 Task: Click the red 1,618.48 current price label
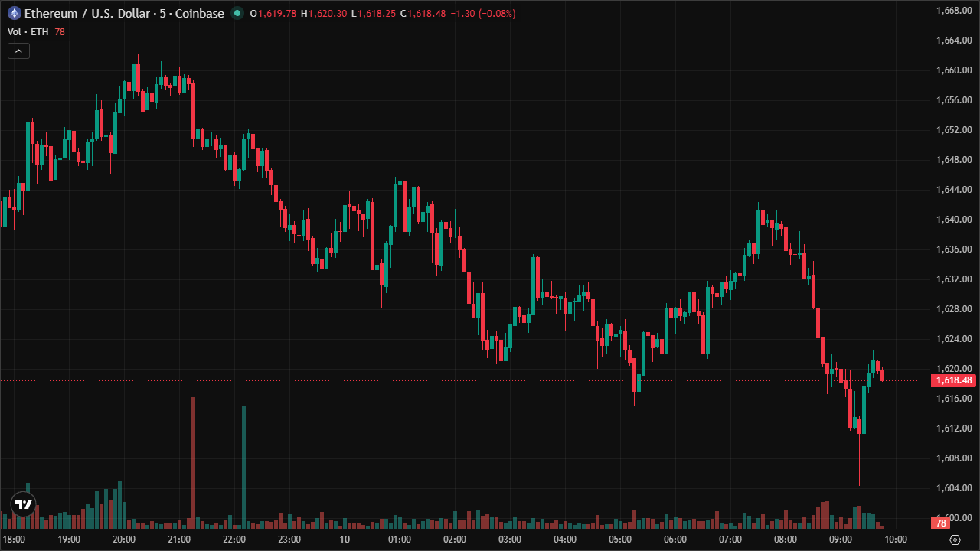point(954,380)
